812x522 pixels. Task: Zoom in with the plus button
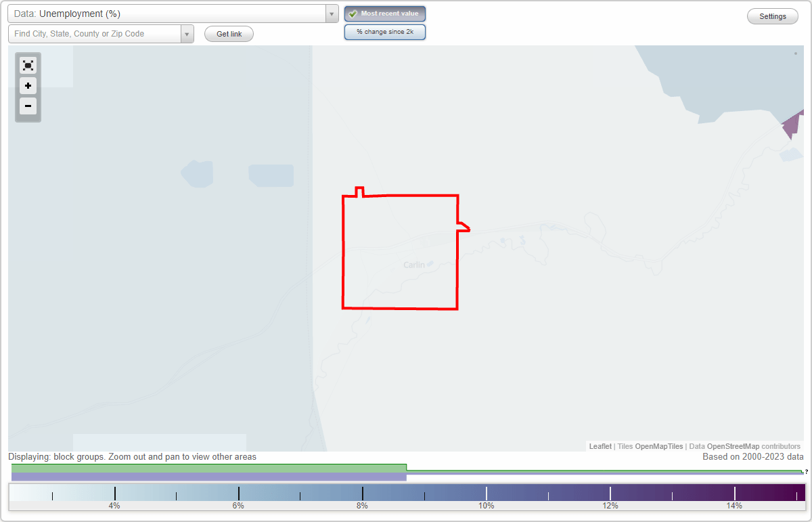28,86
